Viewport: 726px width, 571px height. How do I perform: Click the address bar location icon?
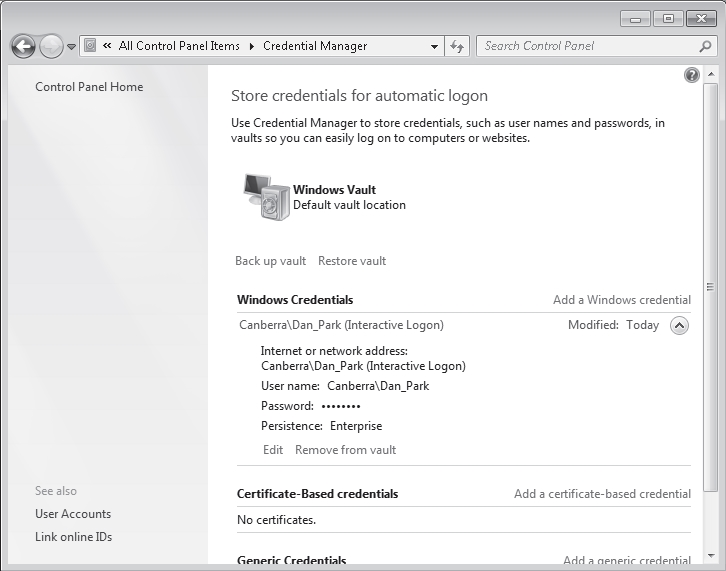pos(90,46)
